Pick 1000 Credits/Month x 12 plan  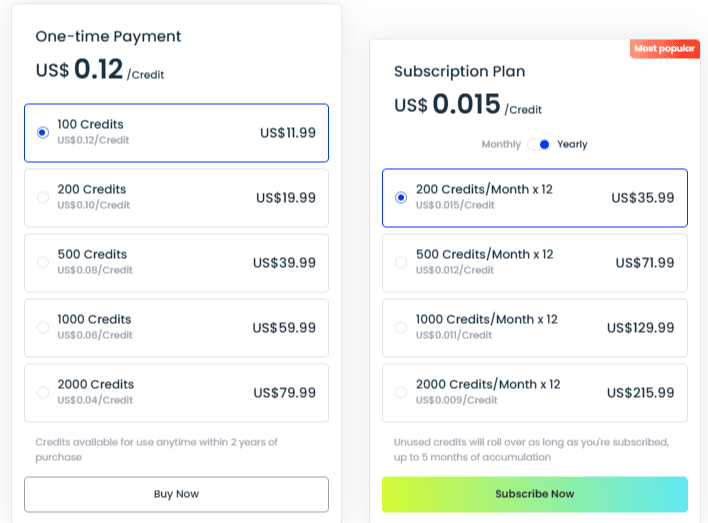point(401,327)
